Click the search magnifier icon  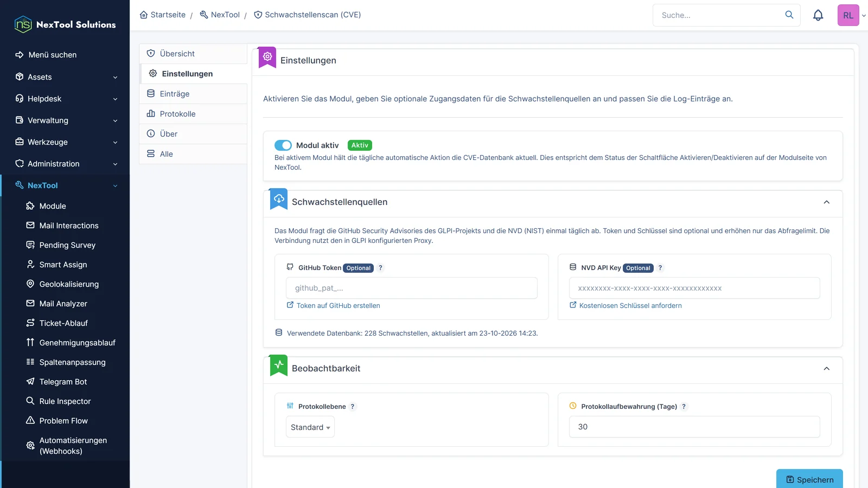tap(789, 15)
